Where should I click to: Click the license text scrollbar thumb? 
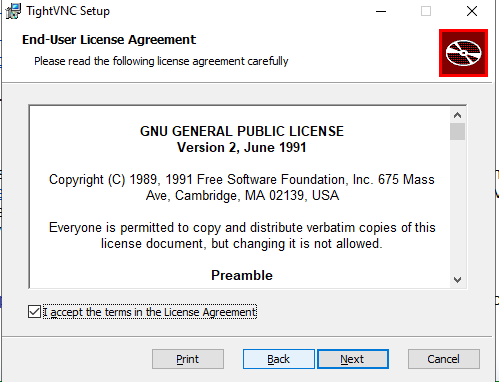coord(457,132)
